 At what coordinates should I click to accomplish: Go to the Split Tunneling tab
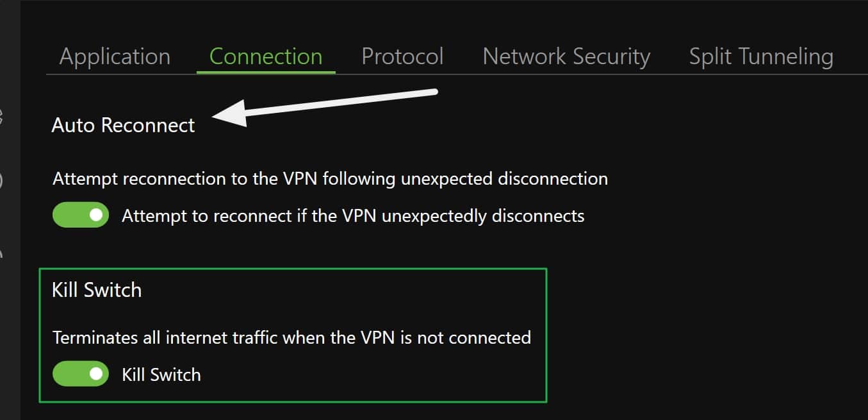[x=761, y=56]
